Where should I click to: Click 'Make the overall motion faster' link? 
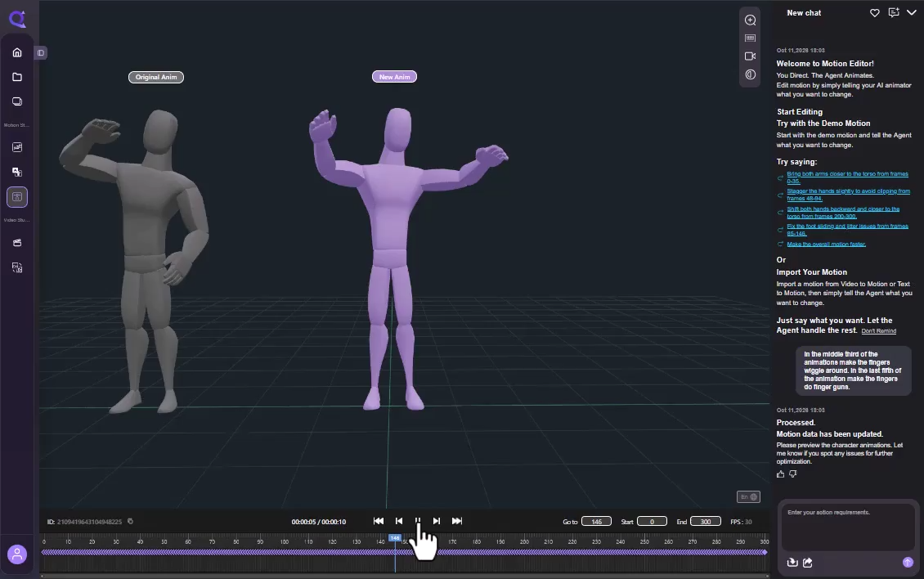(826, 244)
